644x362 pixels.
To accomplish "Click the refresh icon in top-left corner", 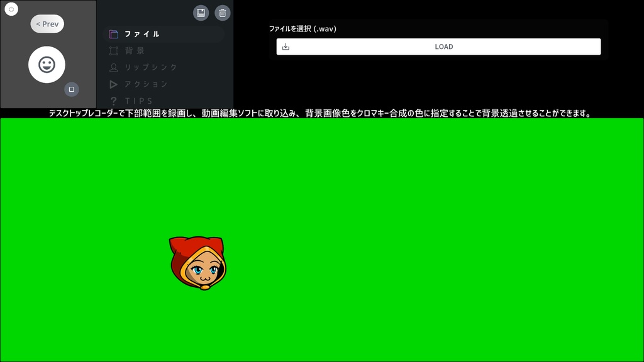I will click(11, 9).
